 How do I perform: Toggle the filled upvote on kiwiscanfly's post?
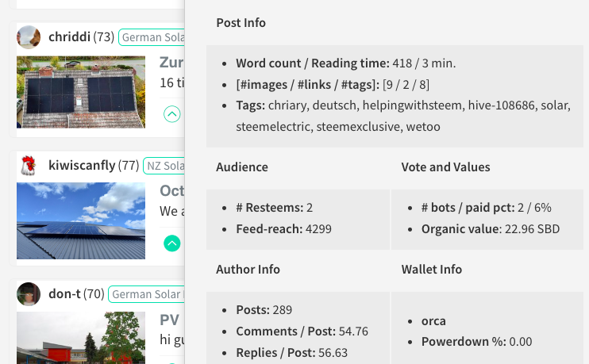[171, 243]
